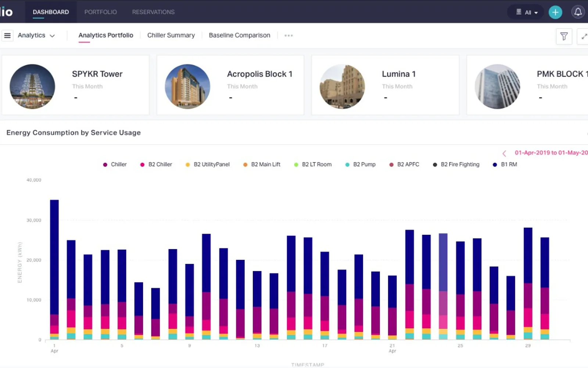Open more tabs ellipsis menu

(x=288, y=35)
